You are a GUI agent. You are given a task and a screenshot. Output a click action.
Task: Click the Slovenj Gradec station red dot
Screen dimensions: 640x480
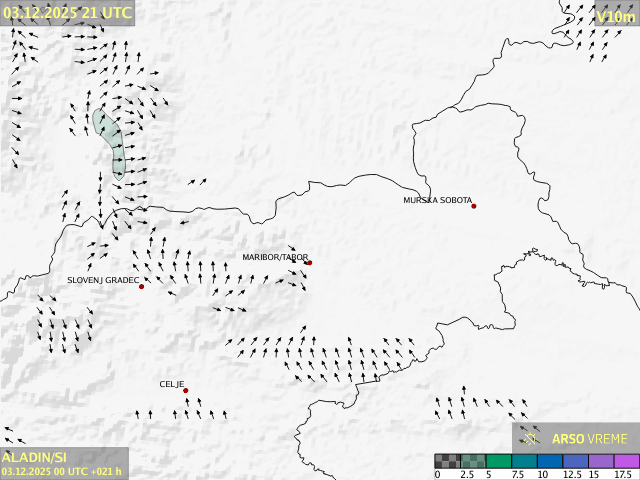141,287
